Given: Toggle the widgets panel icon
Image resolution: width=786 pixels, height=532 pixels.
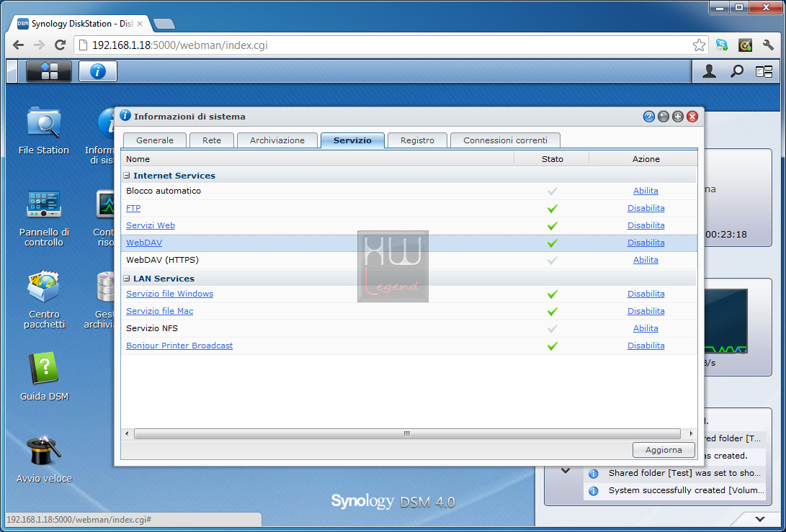Looking at the screenshot, I should (764, 72).
